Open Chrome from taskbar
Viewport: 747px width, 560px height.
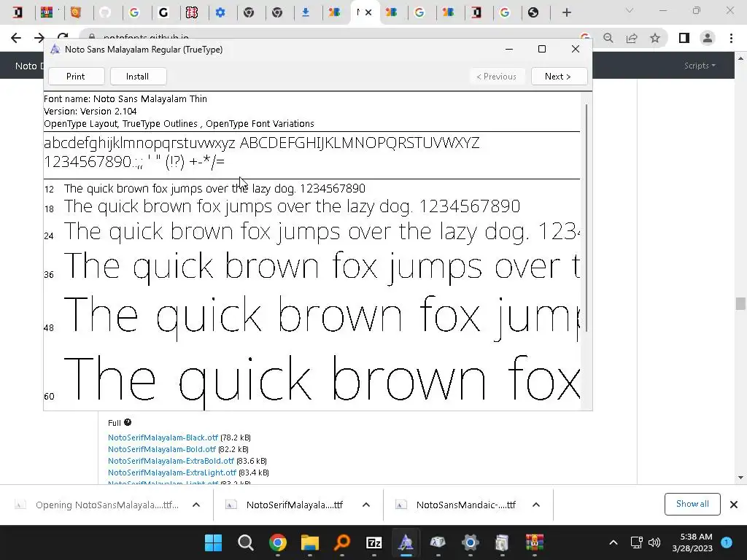(x=278, y=542)
